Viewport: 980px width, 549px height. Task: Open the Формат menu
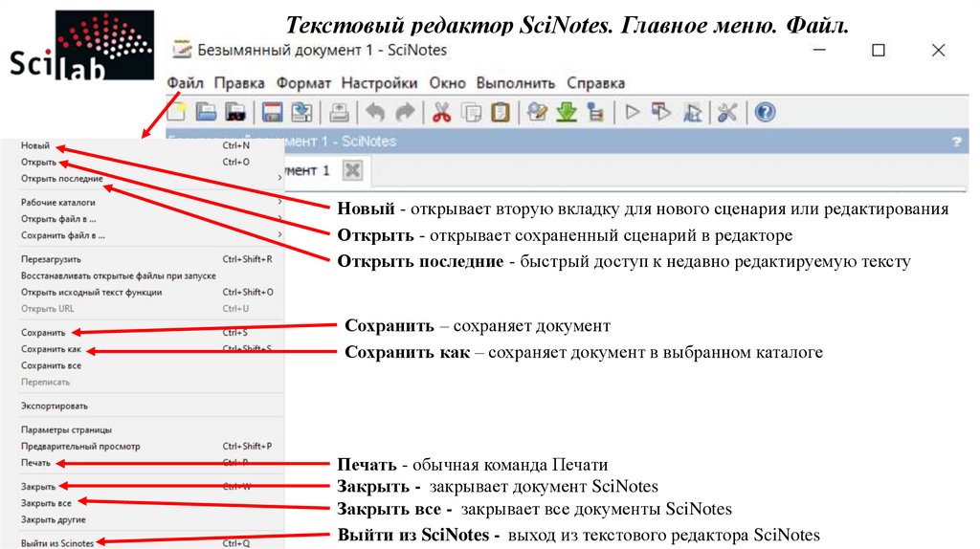pyautogui.click(x=303, y=83)
